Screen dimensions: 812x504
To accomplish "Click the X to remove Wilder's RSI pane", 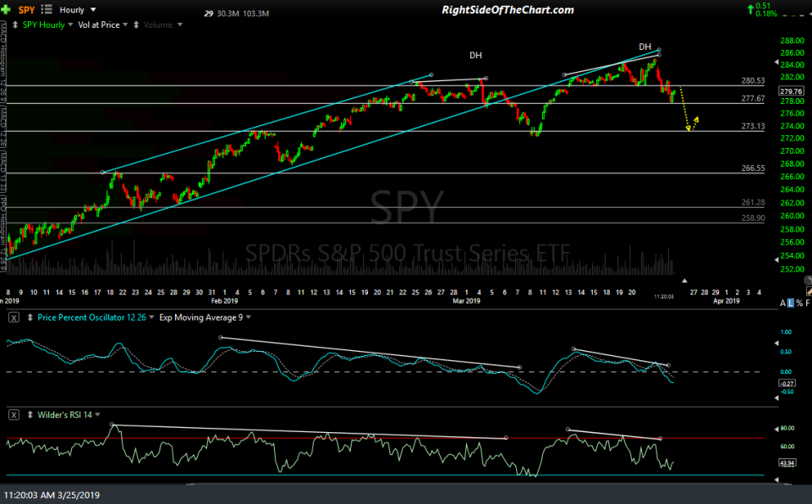I will (x=13, y=414).
